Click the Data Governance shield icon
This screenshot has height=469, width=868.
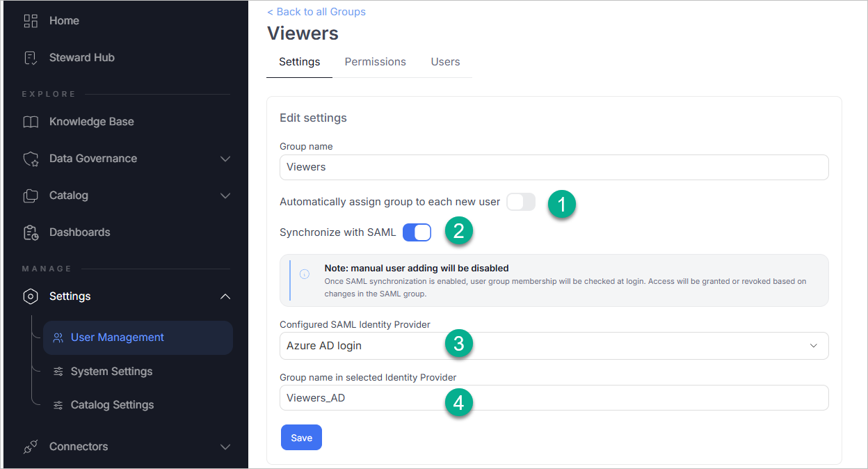point(31,159)
